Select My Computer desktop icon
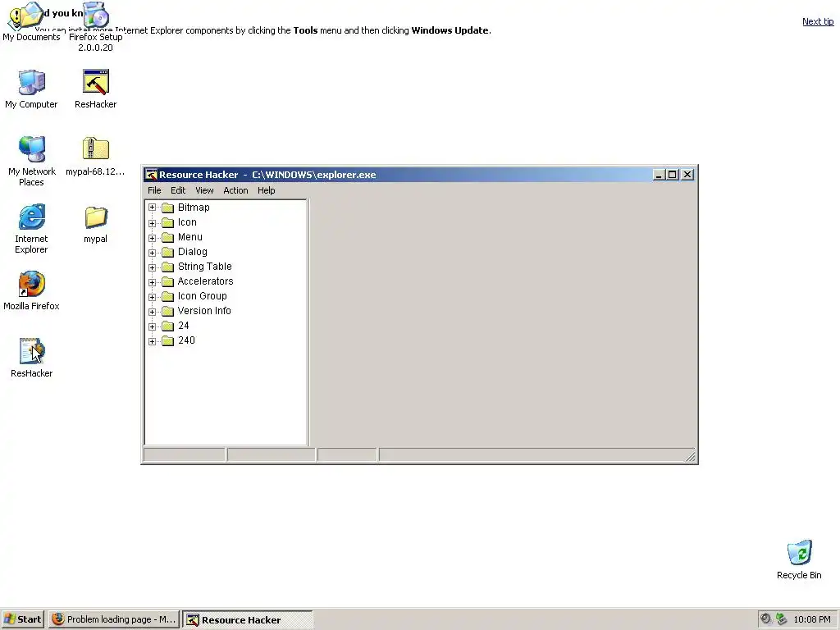 tap(32, 82)
